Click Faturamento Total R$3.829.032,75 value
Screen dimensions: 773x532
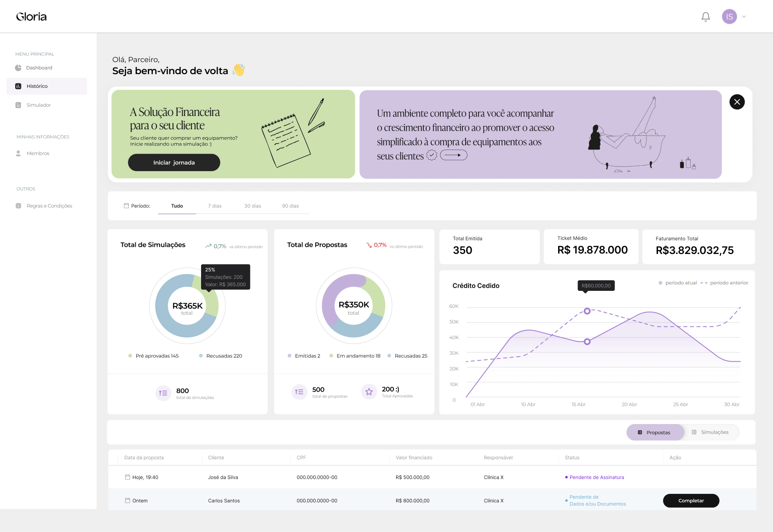click(695, 250)
